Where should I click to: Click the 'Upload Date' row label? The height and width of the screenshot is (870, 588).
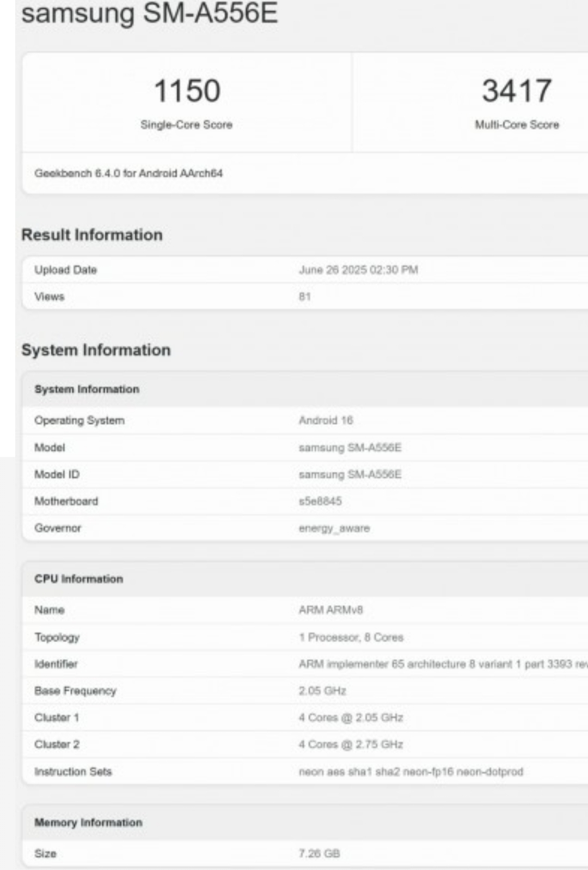(65, 270)
